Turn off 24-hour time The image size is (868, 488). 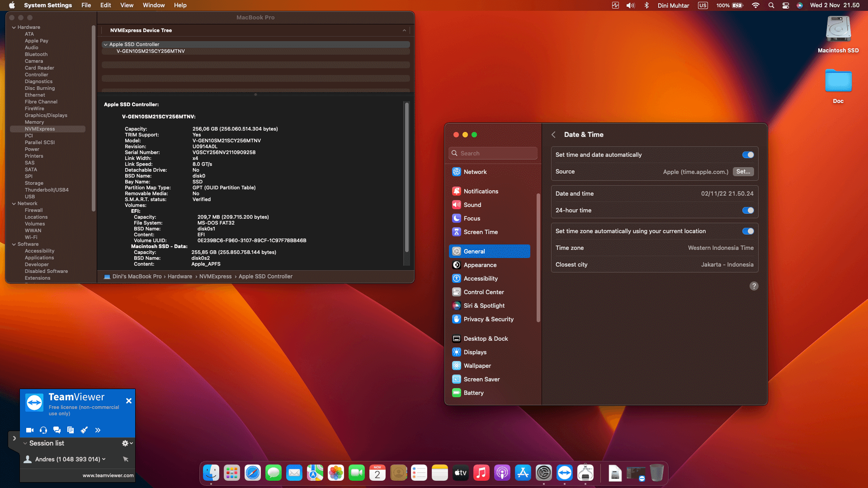(748, 210)
